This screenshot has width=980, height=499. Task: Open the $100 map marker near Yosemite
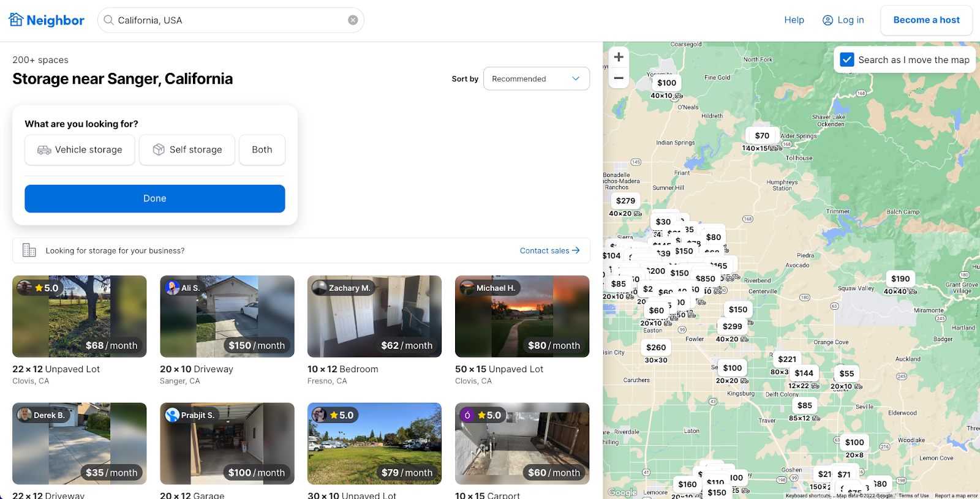[666, 83]
